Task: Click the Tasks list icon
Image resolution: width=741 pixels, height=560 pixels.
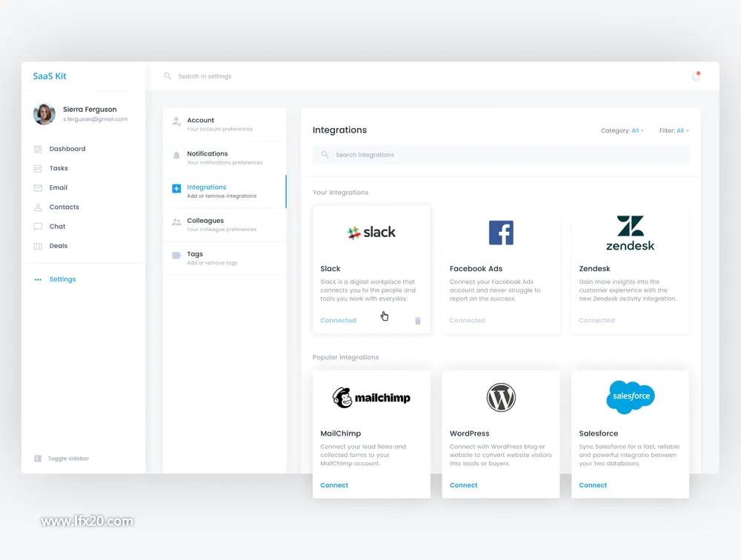Action: coord(38,169)
